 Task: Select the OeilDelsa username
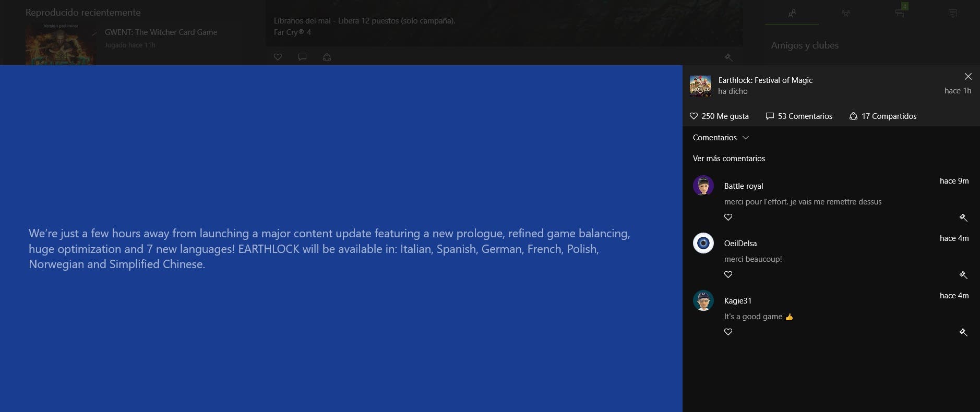click(x=740, y=244)
